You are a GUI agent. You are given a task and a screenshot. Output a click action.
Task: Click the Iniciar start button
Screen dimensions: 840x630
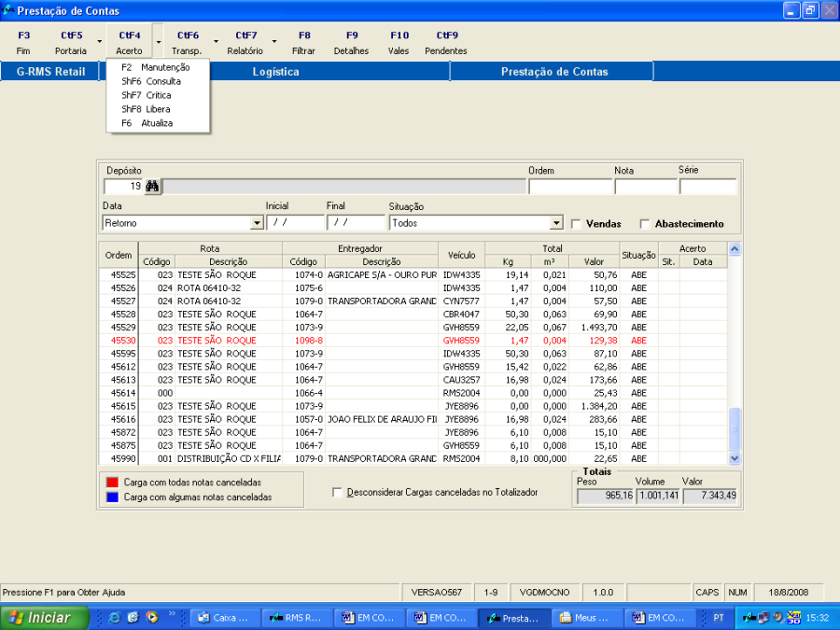[44, 618]
